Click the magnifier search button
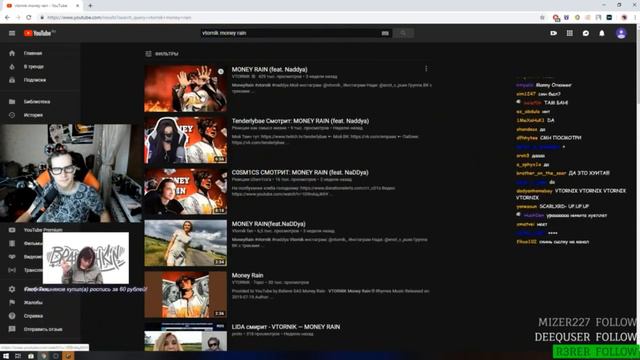Image resolution: width=640 pixels, height=360 pixels. [x=403, y=33]
